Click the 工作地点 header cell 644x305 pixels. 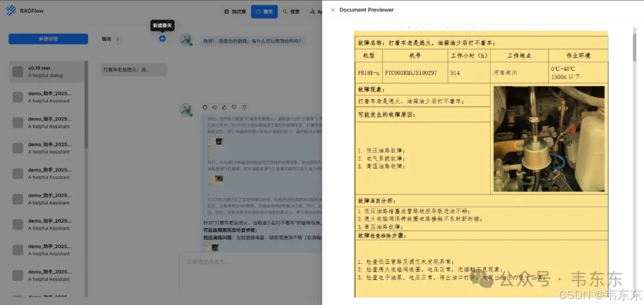(x=519, y=55)
